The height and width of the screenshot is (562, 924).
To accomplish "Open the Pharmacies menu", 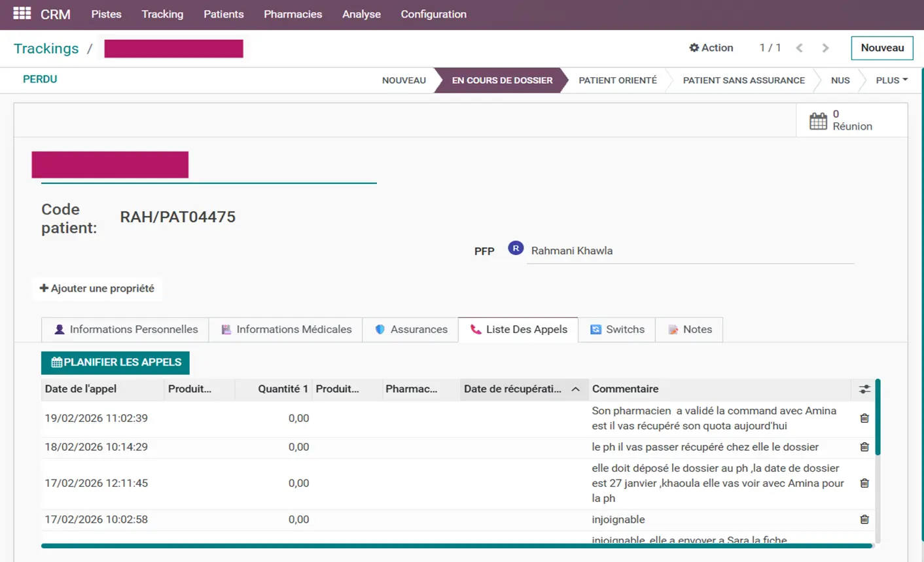I will [x=293, y=14].
